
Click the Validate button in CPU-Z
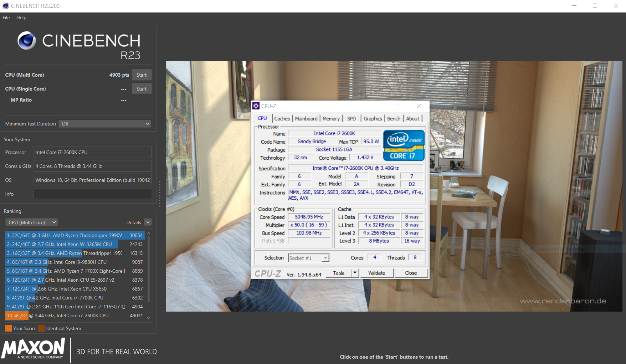coord(377,273)
